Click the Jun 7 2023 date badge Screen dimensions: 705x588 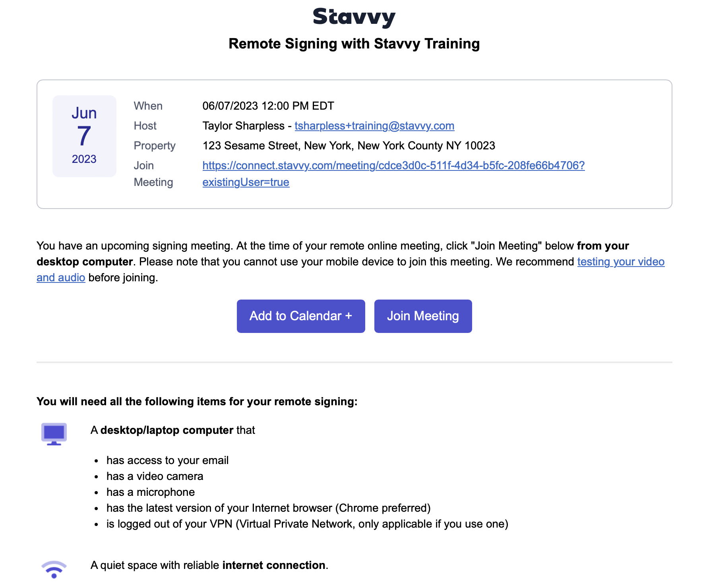[84, 136]
